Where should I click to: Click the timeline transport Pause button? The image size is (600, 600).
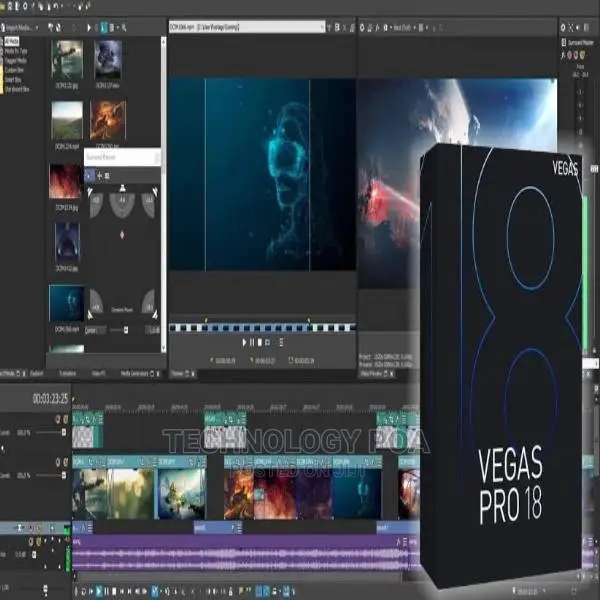107,591
